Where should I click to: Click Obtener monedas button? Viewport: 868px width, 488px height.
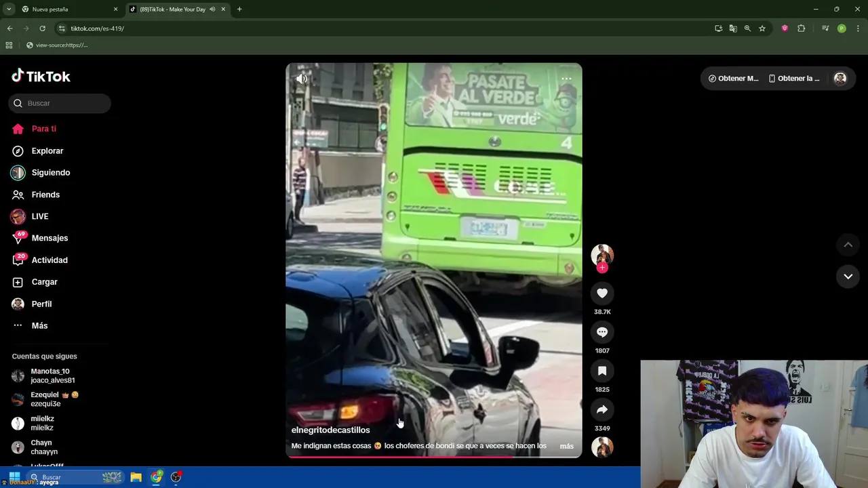[733, 79]
